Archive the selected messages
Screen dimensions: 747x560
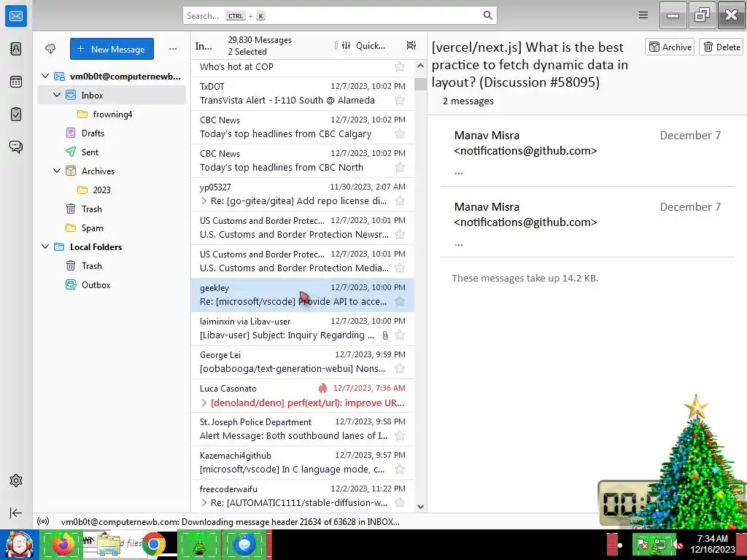click(x=670, y=47)
